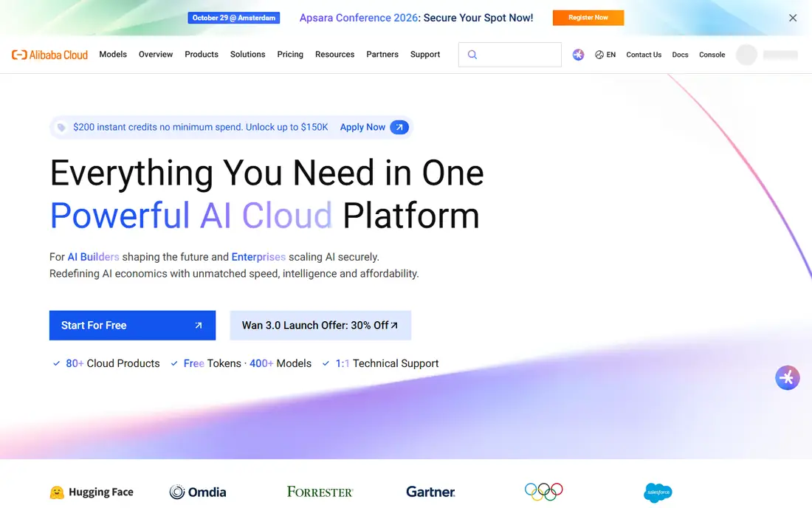Screen dimensions: 812x508
Task: Click the Enterprises highlighted text
Action: [x=258, y=257]
